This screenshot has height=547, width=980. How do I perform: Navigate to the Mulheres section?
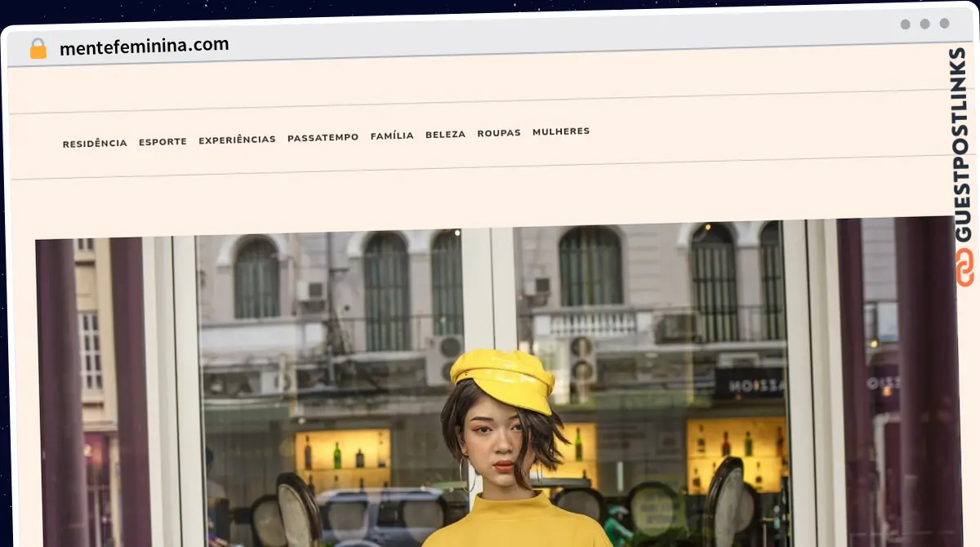(561, 131)
